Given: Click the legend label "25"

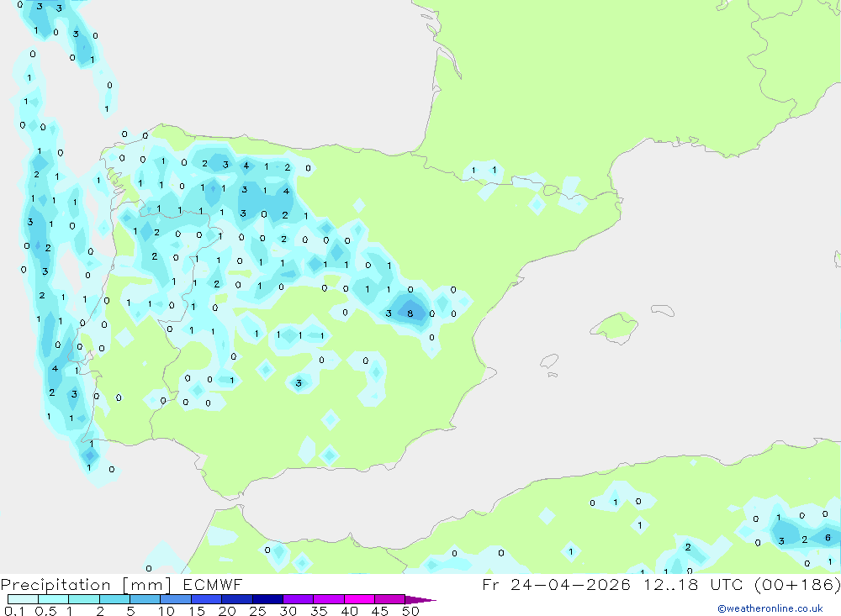Looking at the screenshot, I should point(258,611).
